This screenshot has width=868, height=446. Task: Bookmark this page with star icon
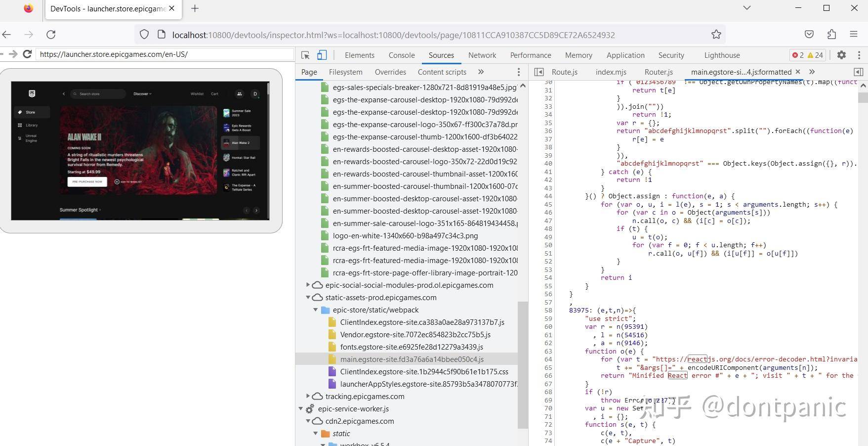tap(716, 35)
